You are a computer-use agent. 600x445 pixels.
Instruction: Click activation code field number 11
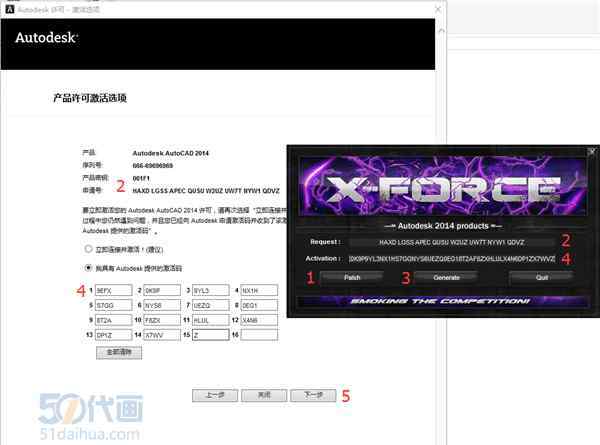point(210,320)
